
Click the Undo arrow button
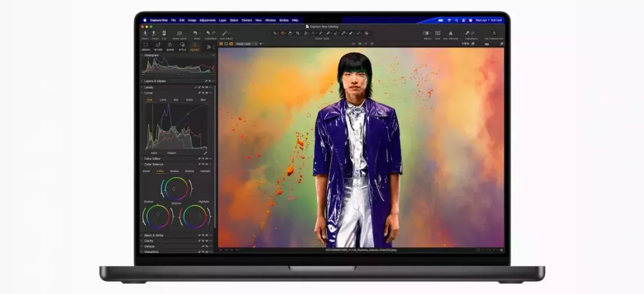coord(208,33)
